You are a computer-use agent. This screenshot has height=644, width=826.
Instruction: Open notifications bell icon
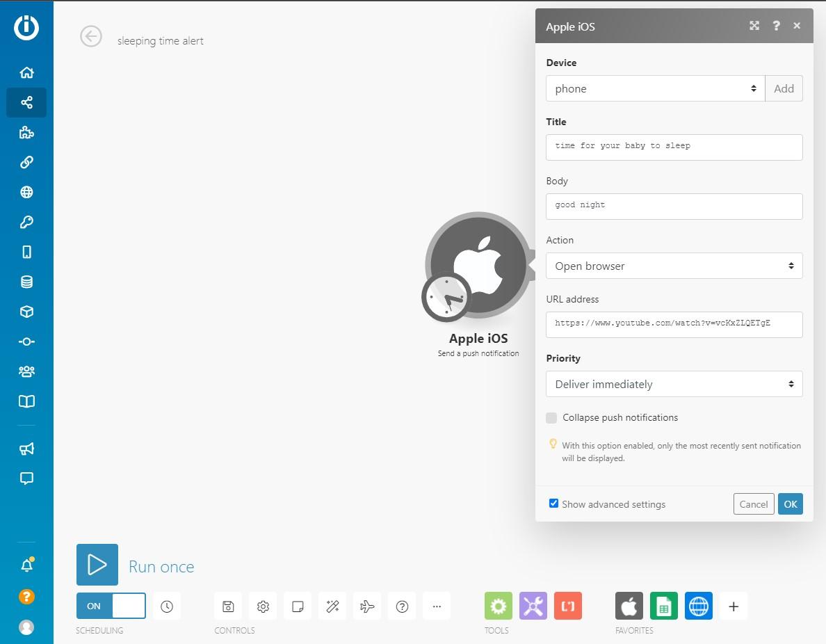pos(27,565)
